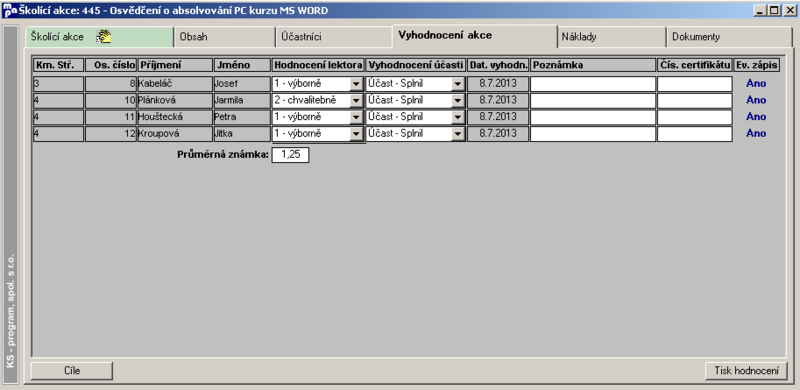The width and height of the screenshot is (800, 390).
Task: Click Ano in Kabeláč row
Action: point(756,84)
